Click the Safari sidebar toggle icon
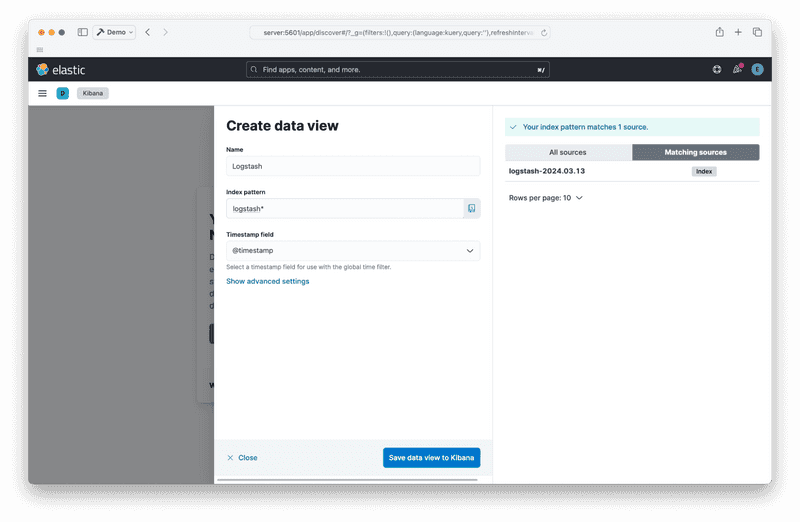800x522 pixels. pyautogui.click(x=82, y=32)
